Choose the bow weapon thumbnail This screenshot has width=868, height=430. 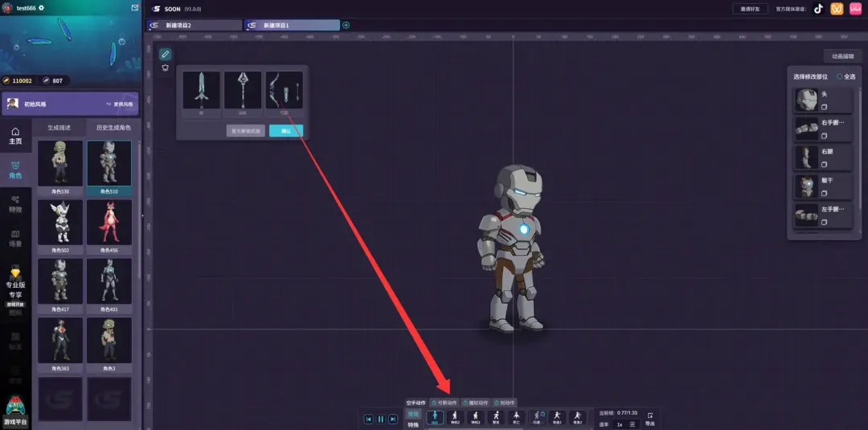tap(284, 90)
